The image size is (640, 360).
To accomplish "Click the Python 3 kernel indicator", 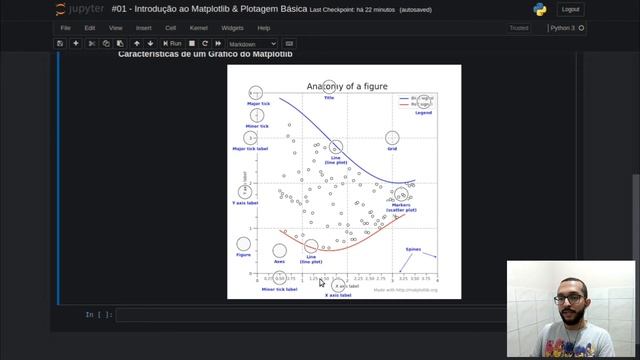I will pyautogui.click(x=567, y=28).
